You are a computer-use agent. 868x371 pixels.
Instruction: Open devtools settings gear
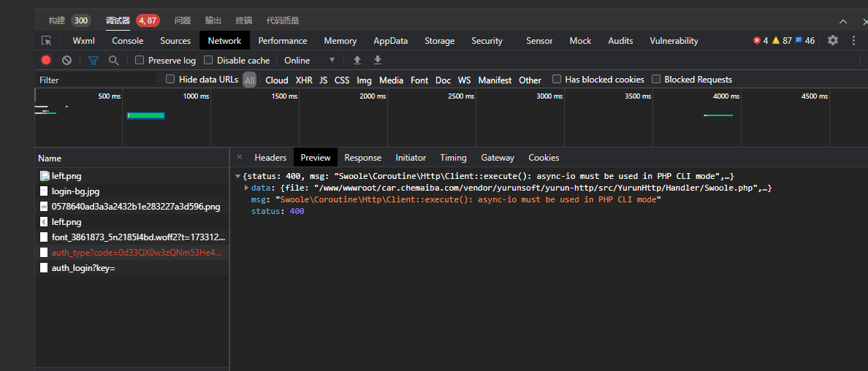pos(833,40)
